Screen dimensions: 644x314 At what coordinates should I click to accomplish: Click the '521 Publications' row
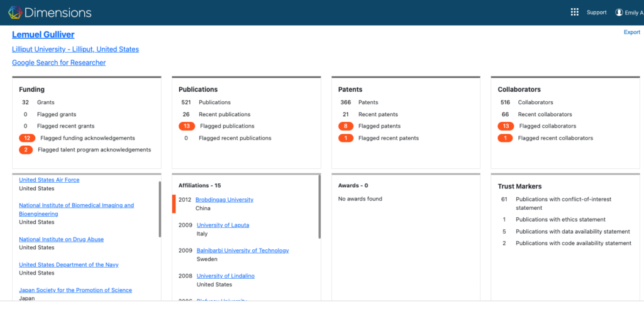(x=206, y=102)
